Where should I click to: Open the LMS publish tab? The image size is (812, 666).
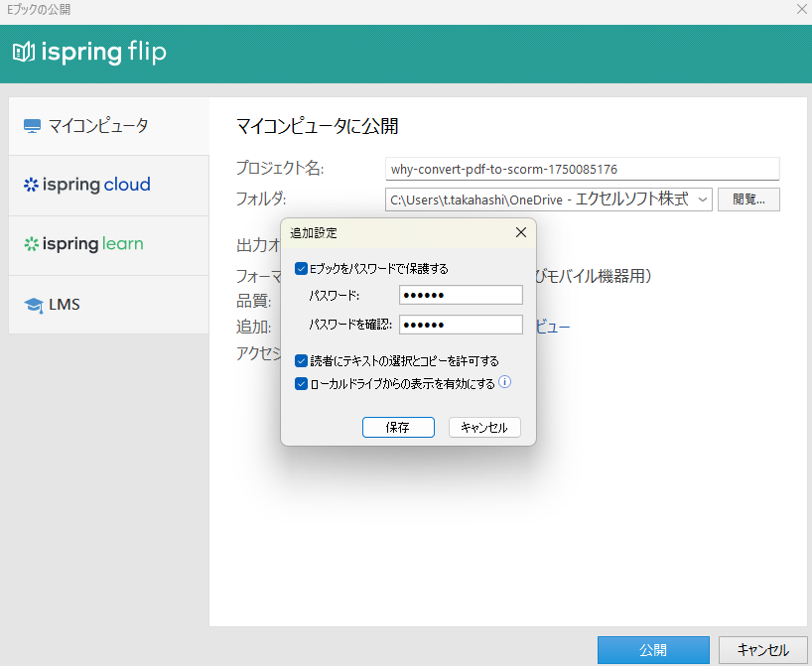[109, 305]
